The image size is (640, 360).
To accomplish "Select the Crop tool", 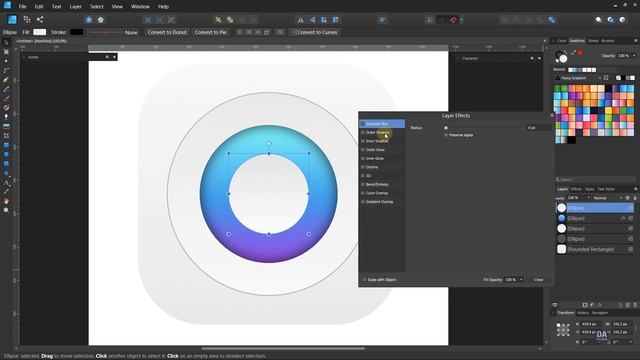I will coord(6,136).
